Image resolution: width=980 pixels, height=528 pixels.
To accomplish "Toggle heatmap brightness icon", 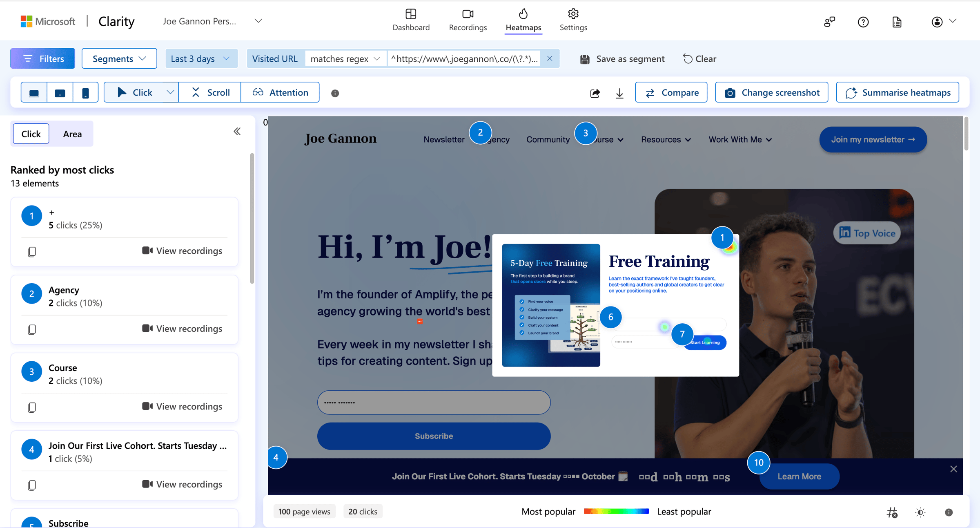I will 920,512.
